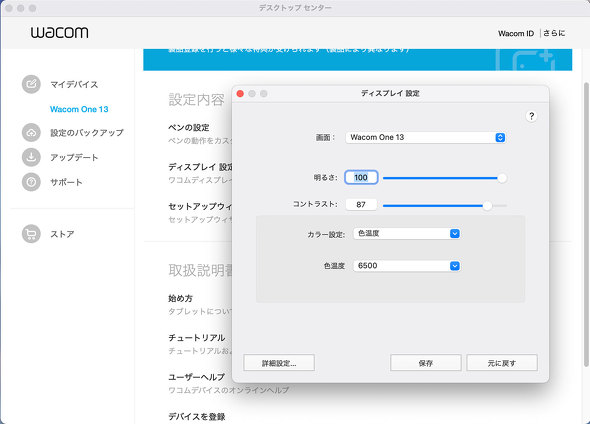Click the サポート question mark icon
The width and height of the screenshot is (590, 424).
pyautogui.click(x=31, y=182)
